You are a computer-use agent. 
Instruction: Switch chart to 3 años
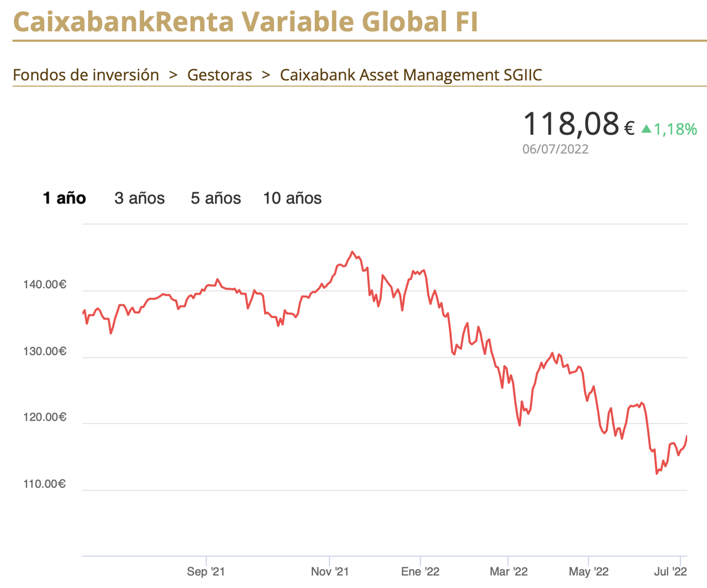tap(139, 198)
